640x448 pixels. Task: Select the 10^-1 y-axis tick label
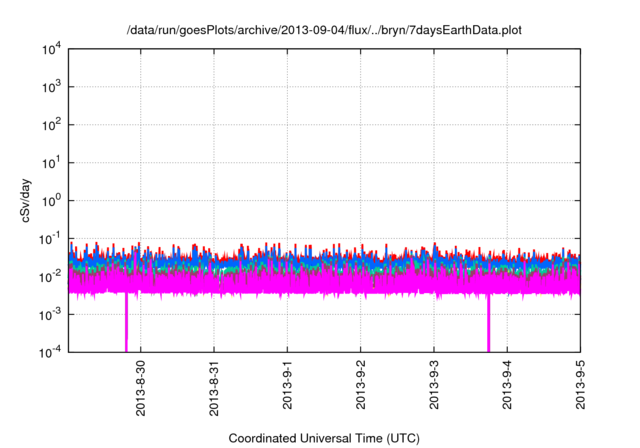[50, 239]
